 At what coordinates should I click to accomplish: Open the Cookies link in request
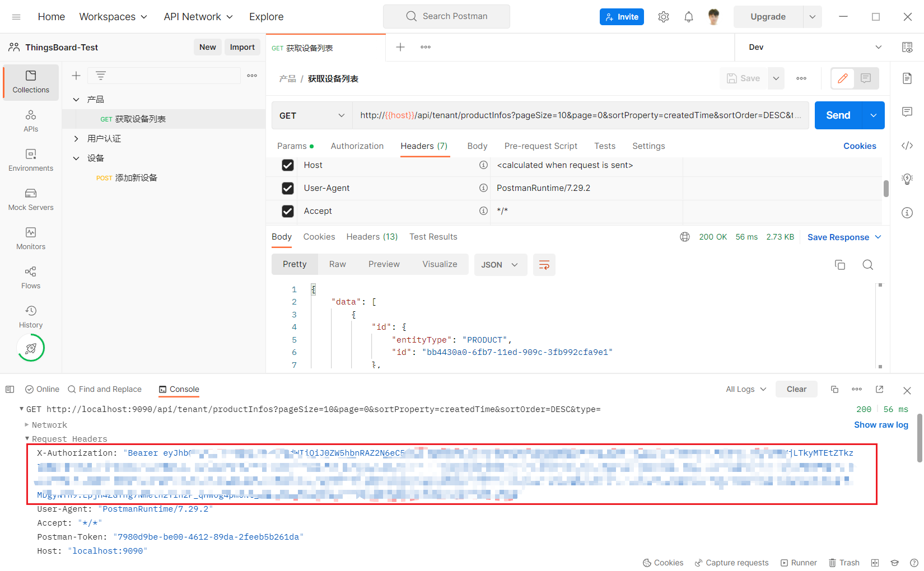tap(860, 146)
